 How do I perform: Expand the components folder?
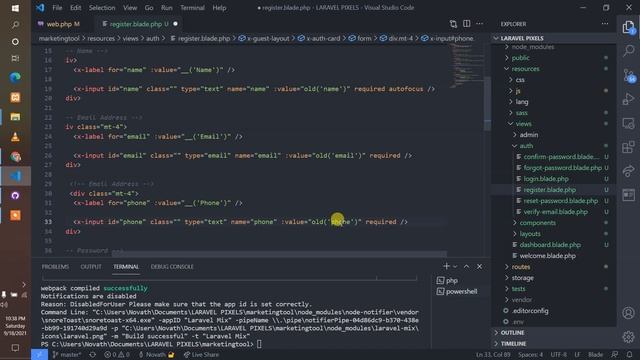[x=537, y=223]
